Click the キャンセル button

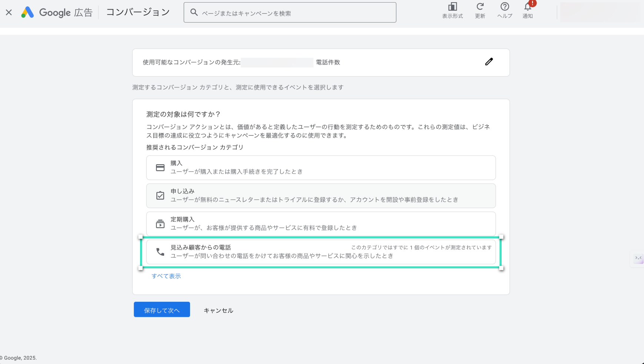coord(218,311)
